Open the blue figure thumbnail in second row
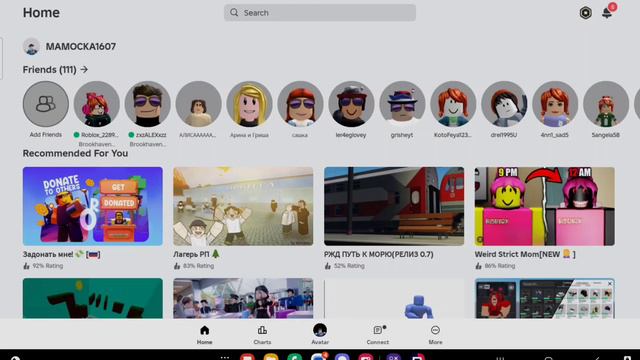The image size is (640, 360). (x=394, y=298)
